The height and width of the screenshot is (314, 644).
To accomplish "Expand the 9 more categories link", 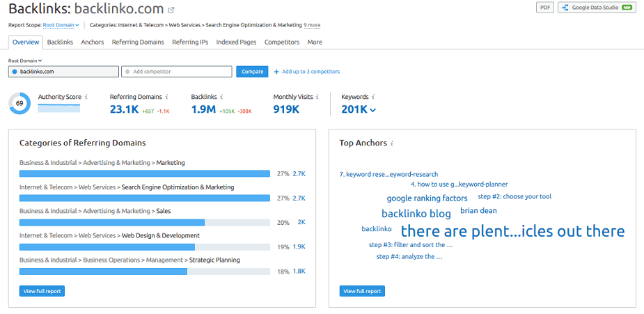I will pos(312,25).
